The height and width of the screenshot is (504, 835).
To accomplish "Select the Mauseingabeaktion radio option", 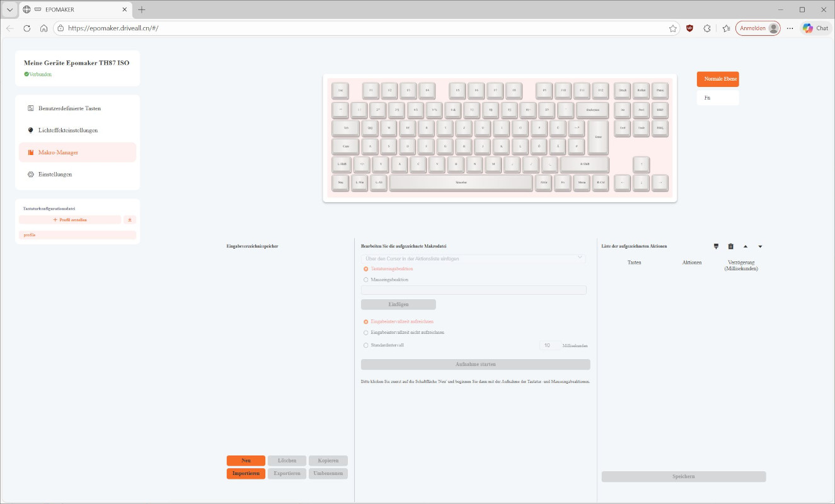I will pyautogui.click(x=366, y=279).
